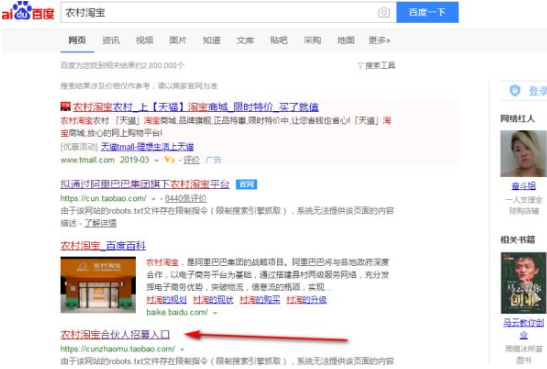The height and width of the screenshot is (369, 547).
Task: Expand dropdown arrow after baike.baidu.com URL
Action: (x=215, y=313)
